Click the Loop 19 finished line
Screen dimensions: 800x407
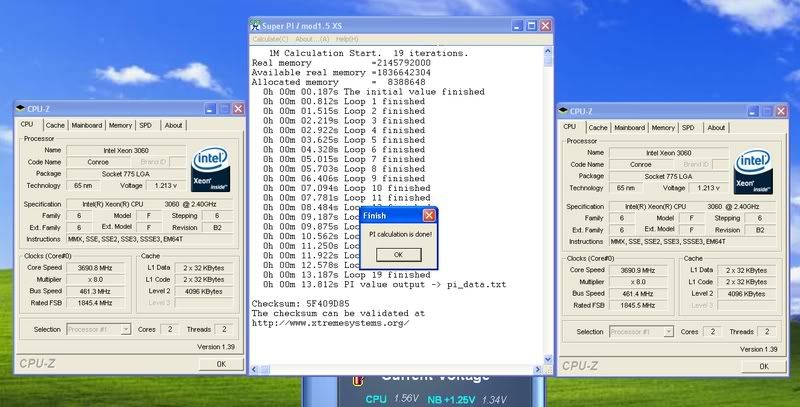[x=346, y=275]
